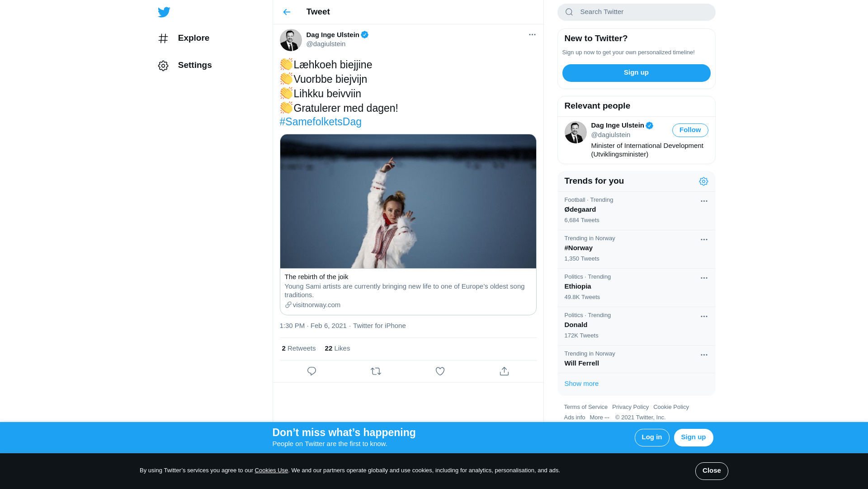The width and height of the screenshot is (868, 489).
Task: Click the tweet timestamp Feb 6, 2021
Action: point(313,326)
